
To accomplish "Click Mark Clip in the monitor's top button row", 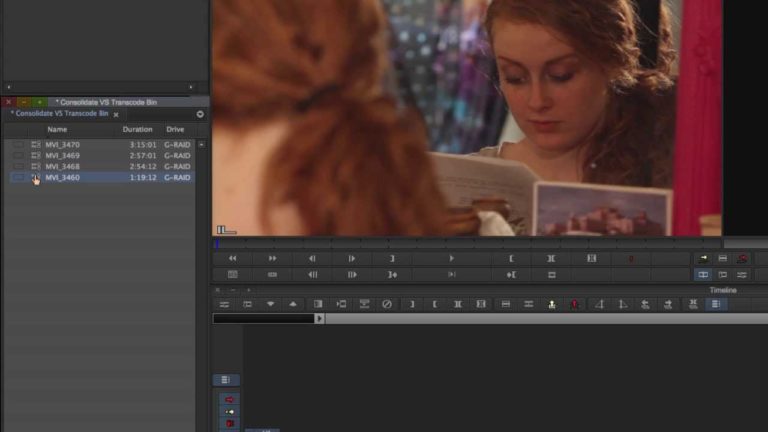I will [551, 259].
